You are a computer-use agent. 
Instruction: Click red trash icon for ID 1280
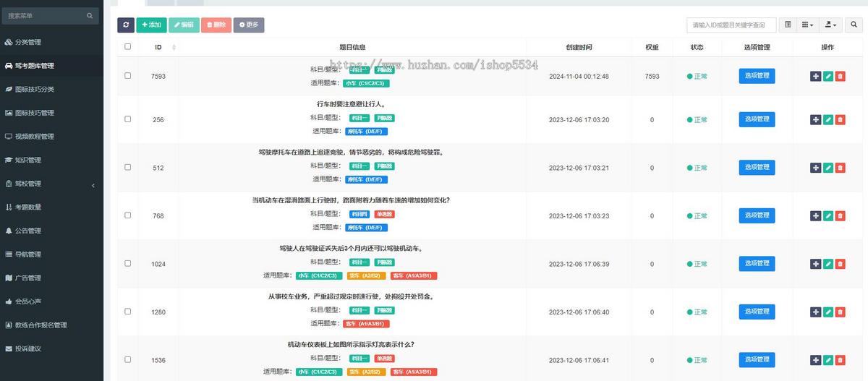click(840, 312)
